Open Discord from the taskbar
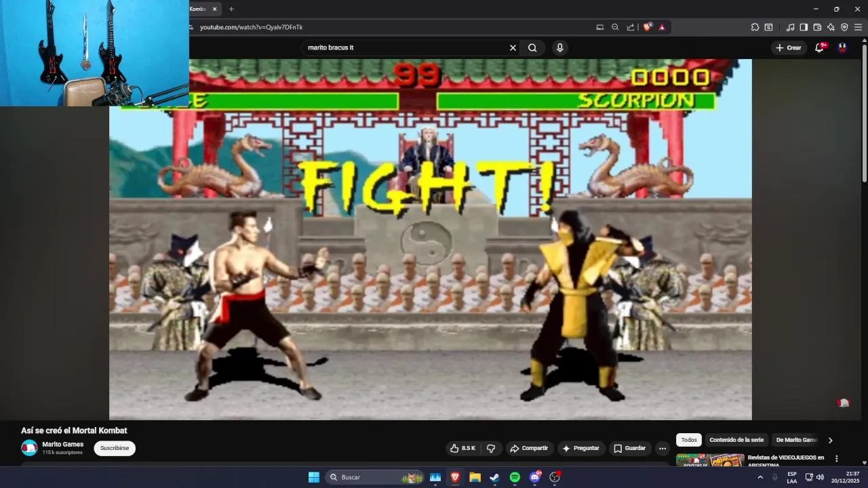 point(534,477)
